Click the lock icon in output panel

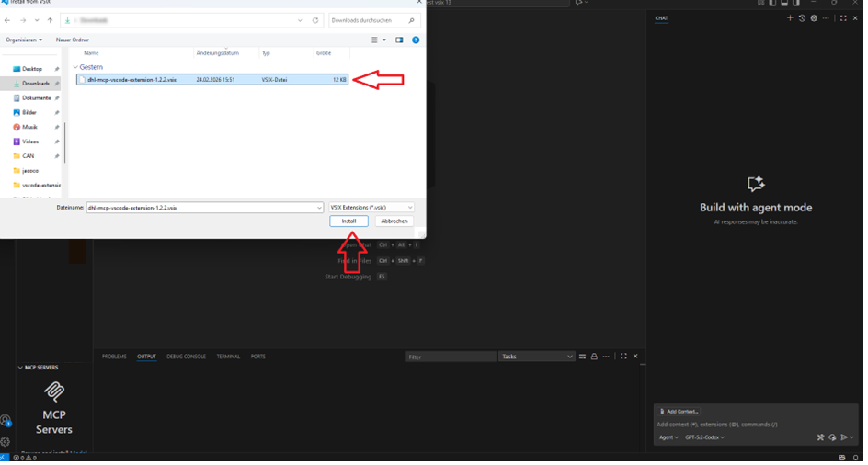594,357
